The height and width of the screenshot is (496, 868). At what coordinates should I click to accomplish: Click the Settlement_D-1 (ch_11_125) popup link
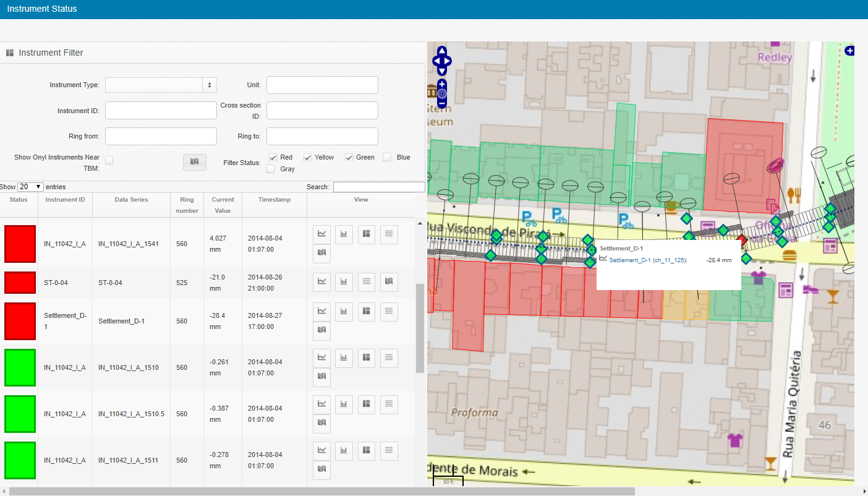[648, 260]
